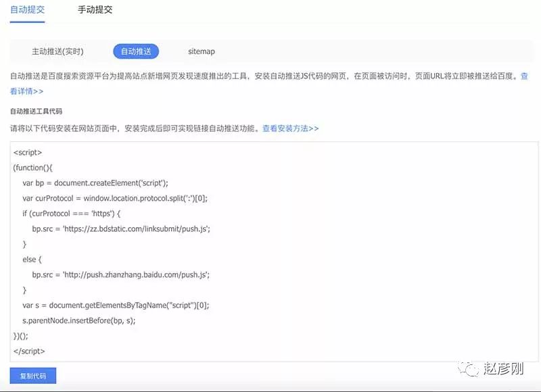Click the zz.bdstatic.com push.js URL line
The width and height of the screenshot is (541, 392).
[121, 228]
